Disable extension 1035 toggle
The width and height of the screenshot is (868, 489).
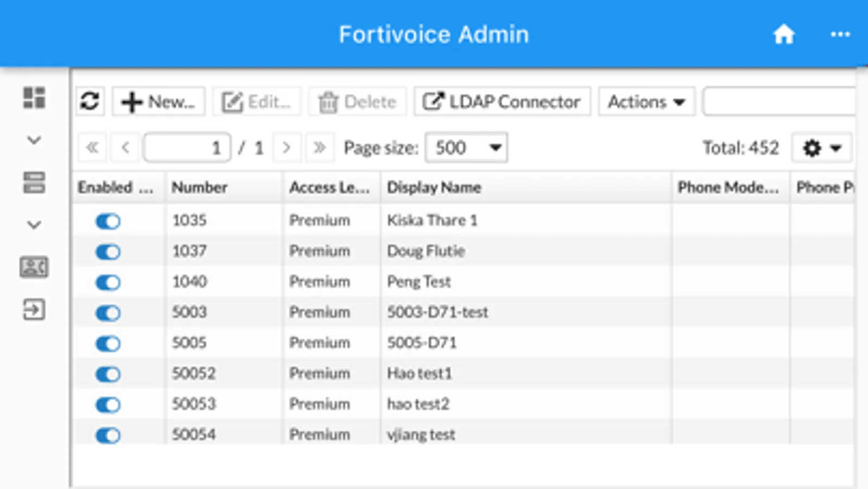point(108,221)
